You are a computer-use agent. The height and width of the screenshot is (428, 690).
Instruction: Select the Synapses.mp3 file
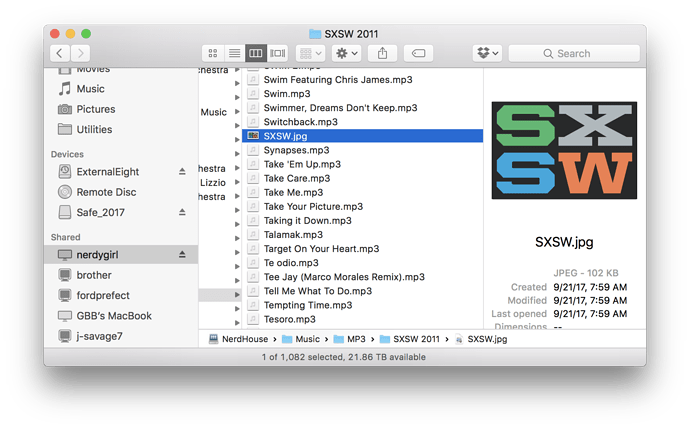click(363, 150)
